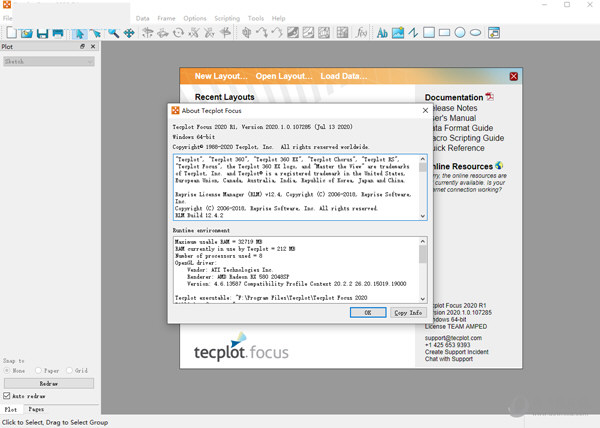Select the Snap to Grid radio
600x428 pixels.
(x=69, y=370)
